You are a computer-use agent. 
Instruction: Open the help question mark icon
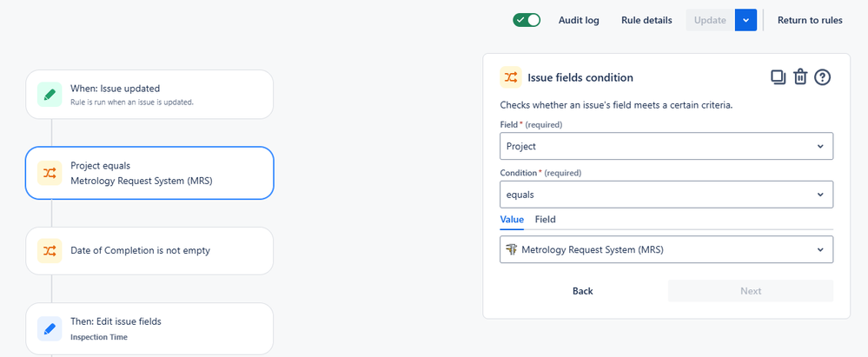click(822, 77)
